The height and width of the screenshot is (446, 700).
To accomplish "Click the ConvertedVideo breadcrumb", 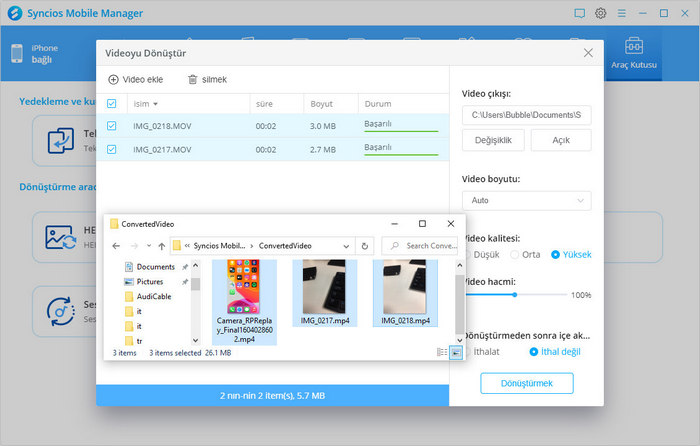I will (x=285, y=246).
